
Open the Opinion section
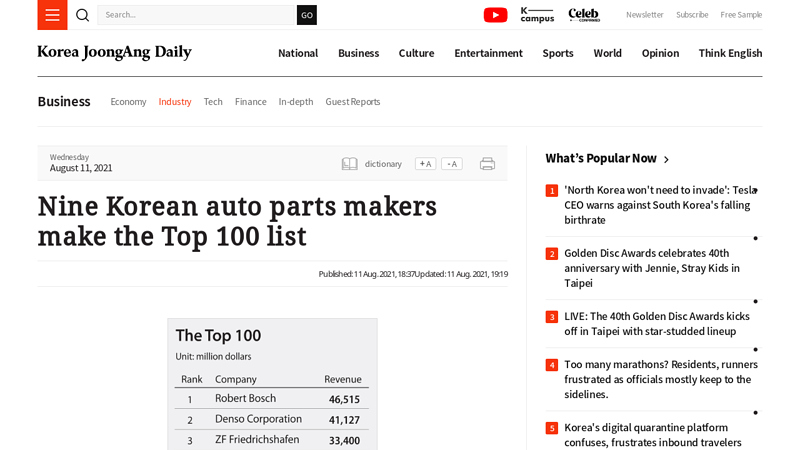(x=660, y=53)
